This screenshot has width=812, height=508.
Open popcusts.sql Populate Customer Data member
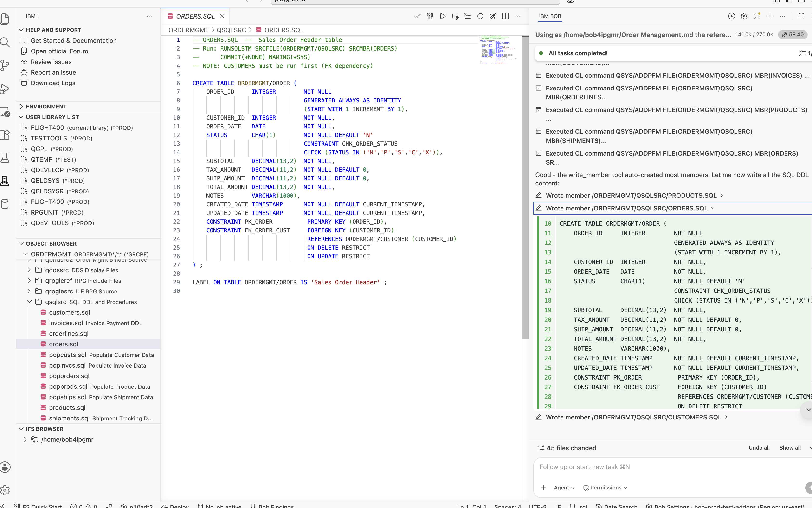tap(101, 355)
